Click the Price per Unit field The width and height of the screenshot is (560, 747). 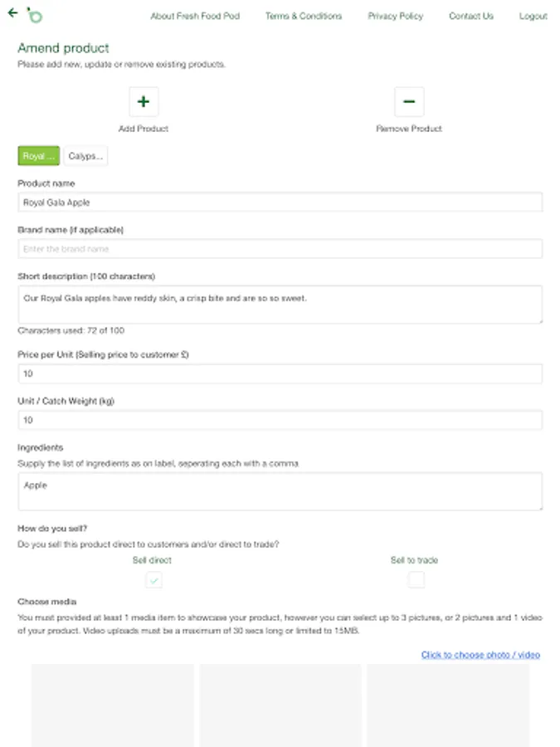coord(280,374)
